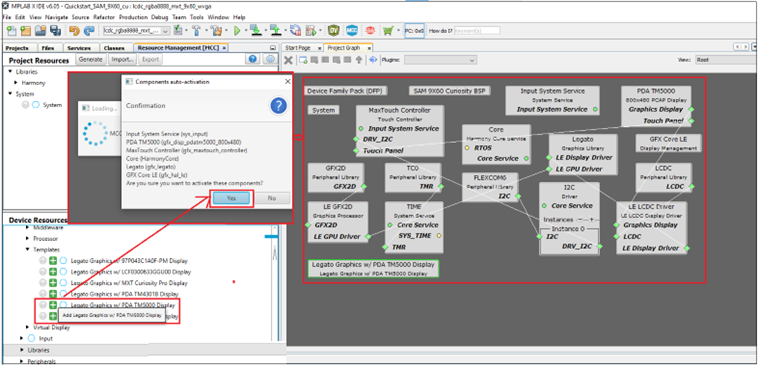The image size is (758, 367).
Task: Open the File menu
Action: [x=6, y=17]
